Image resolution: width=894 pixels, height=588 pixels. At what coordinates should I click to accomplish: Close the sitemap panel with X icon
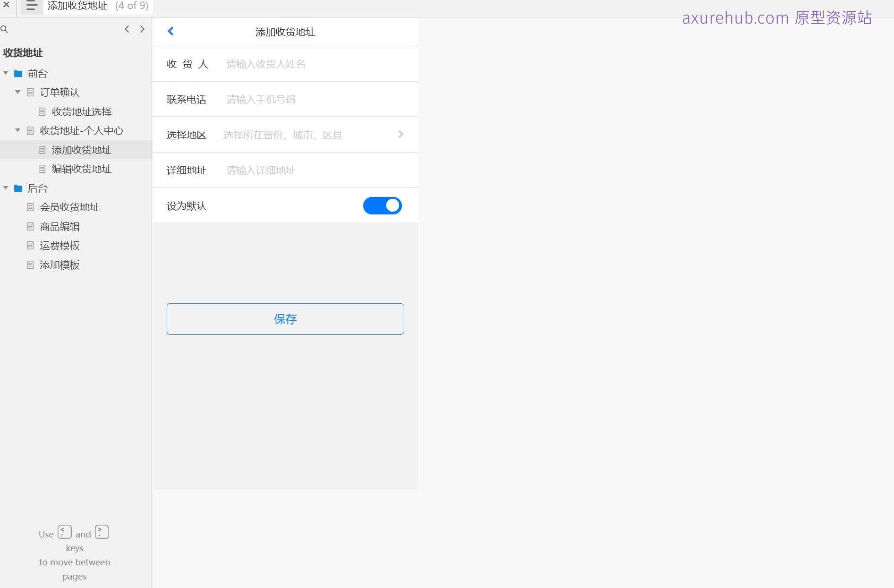tap(6, 5)
